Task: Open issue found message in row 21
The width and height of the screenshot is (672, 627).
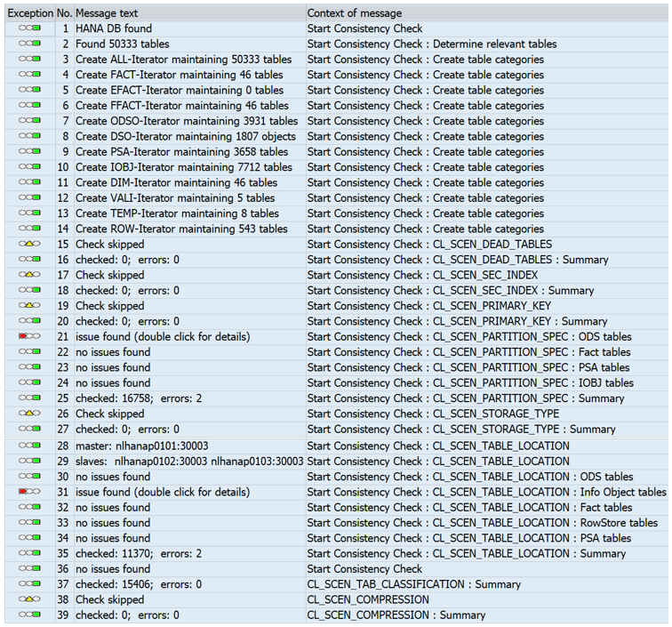Action: pyautogui.click(x=162, y=337)
